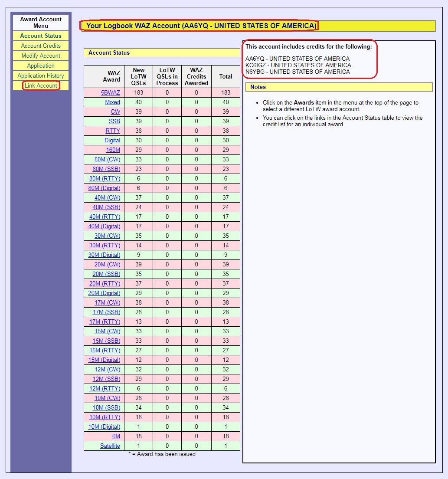Open the 40M (SSB) award credits
448x479 pixels.
pos(106,207)
